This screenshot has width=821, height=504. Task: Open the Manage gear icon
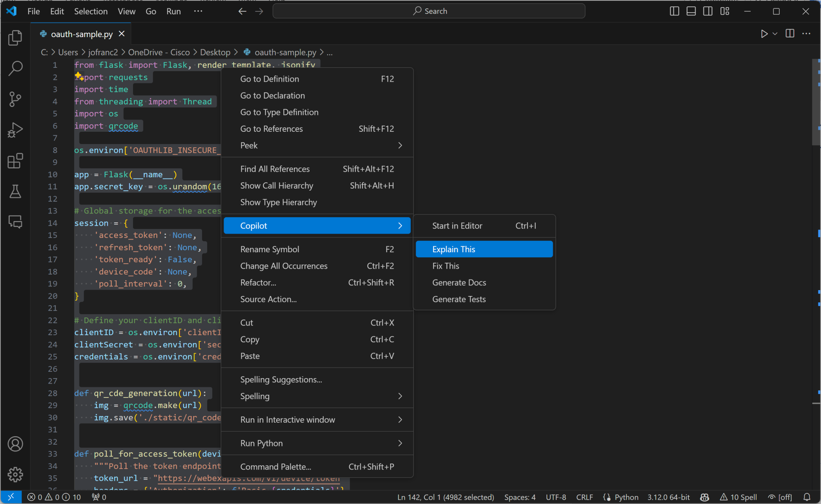tap(15, 475)
